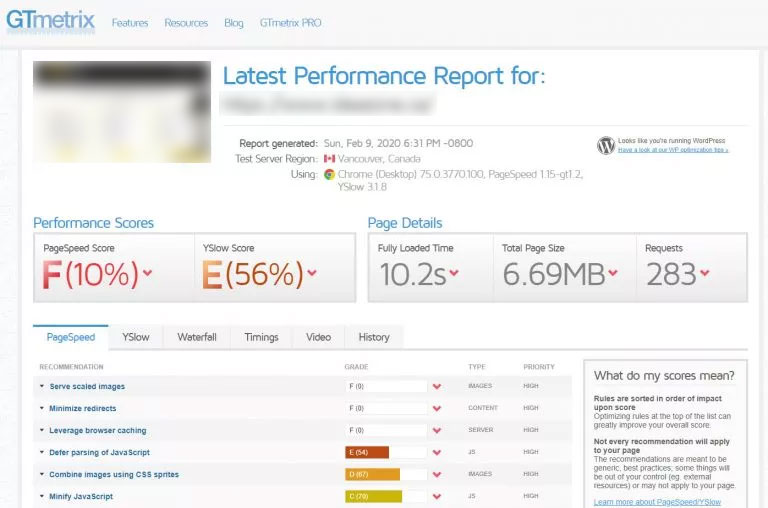
Task: Click the GTmetrix logo
Action: (50, 21)
